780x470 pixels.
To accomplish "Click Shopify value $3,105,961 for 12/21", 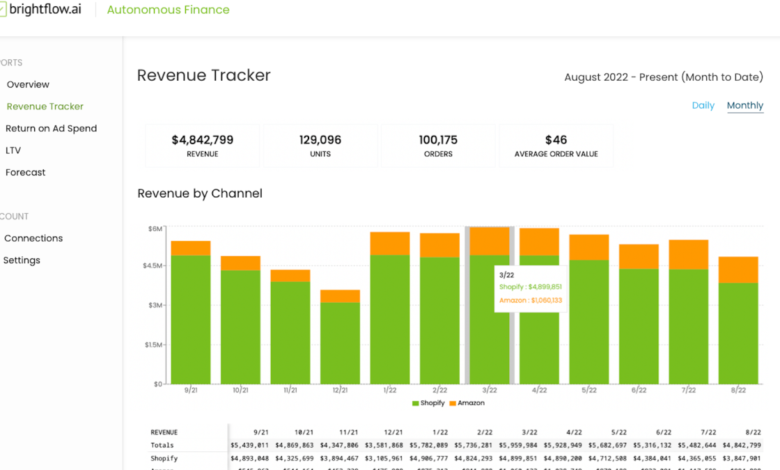I will tap(384, 459).
